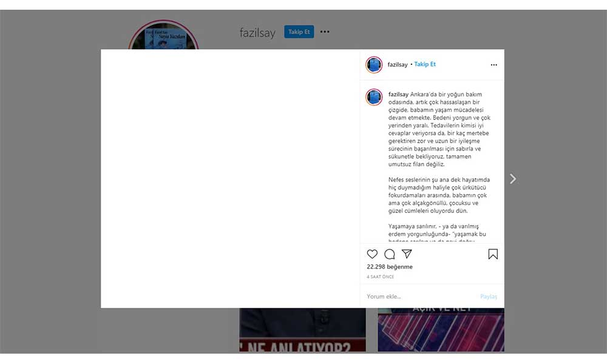The width and height of the screenshot is (607, 364).
Task: Click 4 SAAT ÖNCE timestamp
Action: (x=380, y=277)
